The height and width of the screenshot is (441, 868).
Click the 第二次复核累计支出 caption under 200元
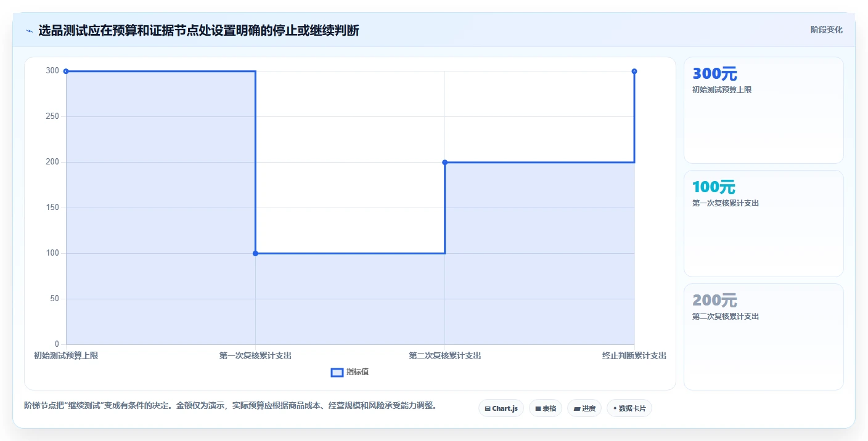[x=726, y=317]
